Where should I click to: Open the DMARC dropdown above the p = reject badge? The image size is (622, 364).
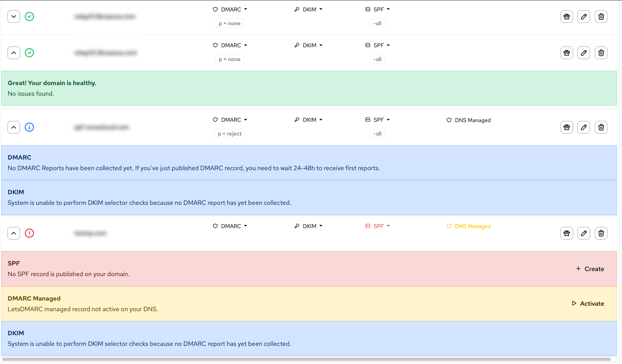(230, 120)
